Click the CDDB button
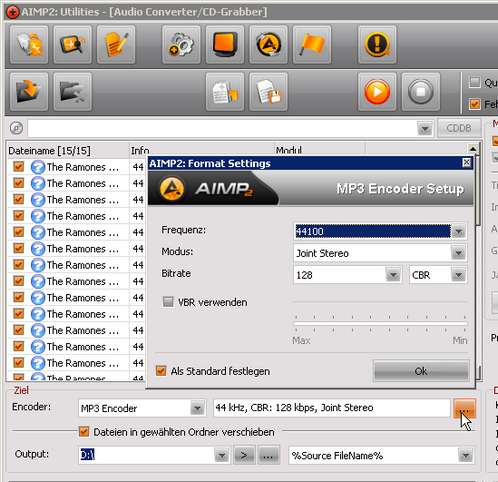Viewport: 498px width, 482px height. pyautogui.click(x=459, y=128)
